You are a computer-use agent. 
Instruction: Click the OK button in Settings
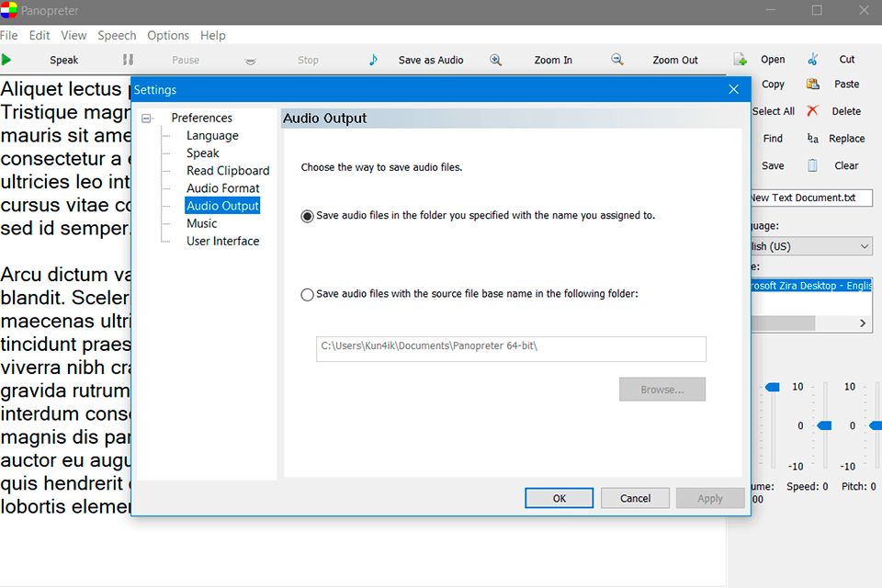(560, 498)
